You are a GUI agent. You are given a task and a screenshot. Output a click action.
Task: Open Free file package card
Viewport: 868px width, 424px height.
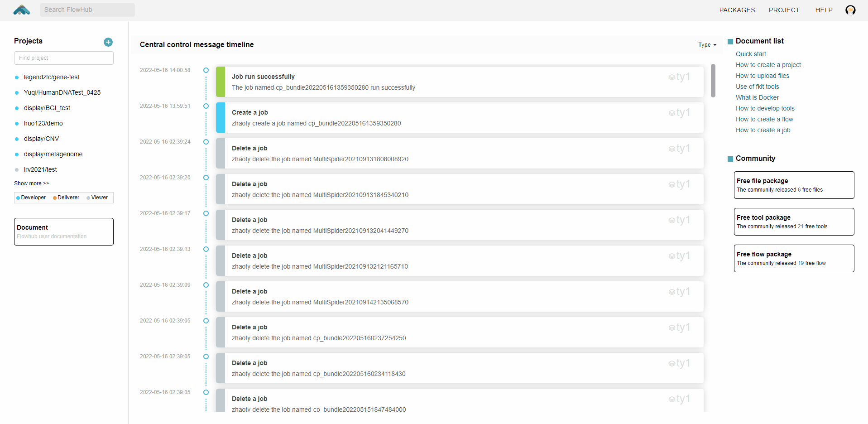794,185
